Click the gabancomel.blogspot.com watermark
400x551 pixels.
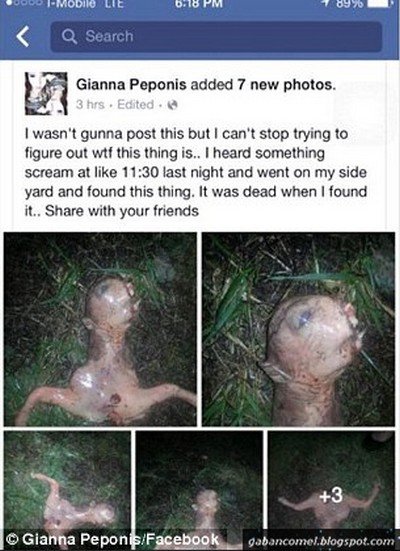[x=321, y=542]
